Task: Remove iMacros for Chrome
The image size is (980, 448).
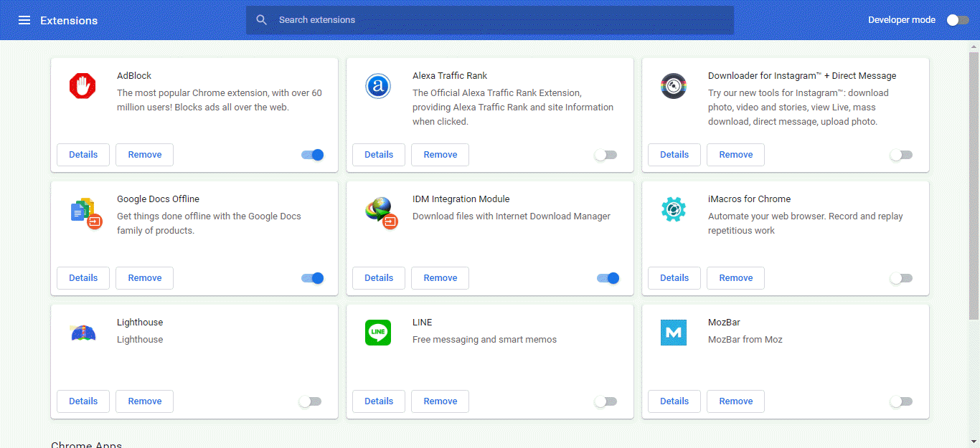Action: pyautogui.click(x=736, y=278)
